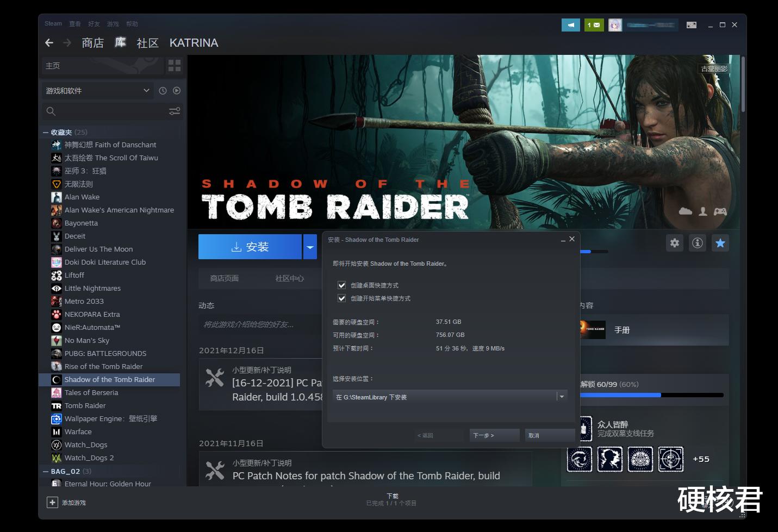Open the Store tab in navigation
The width and height of the screenshot is (778, 532).
point(92,43)
